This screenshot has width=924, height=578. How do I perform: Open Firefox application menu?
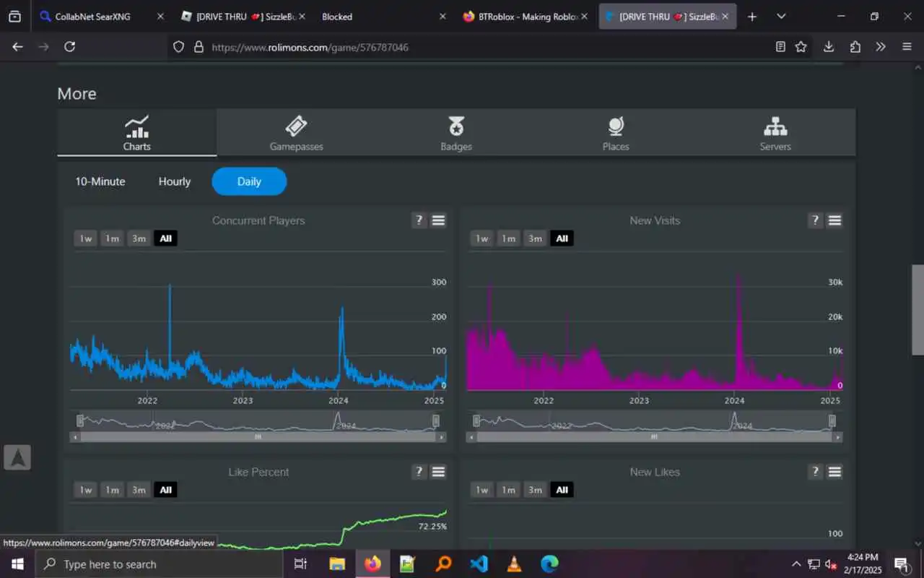click(907, 46)
